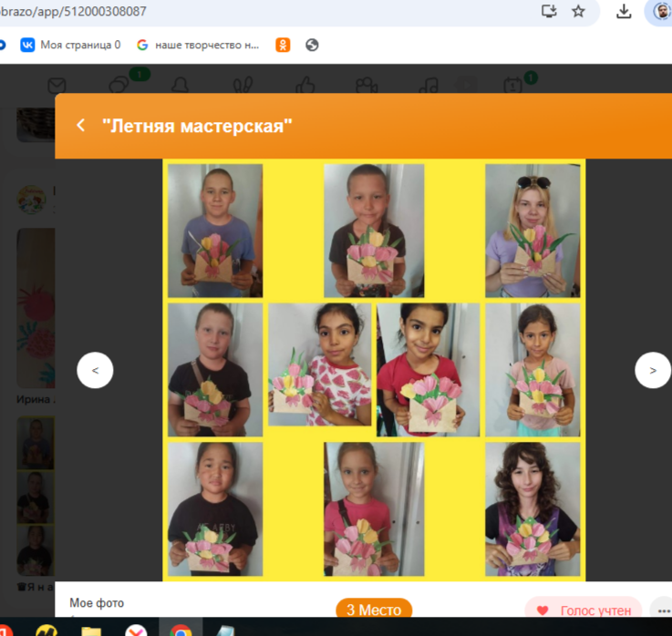Viewport: 672px width, 636px height.
Task: Click the globe bookmark icon
Action: tap(312, 45)
